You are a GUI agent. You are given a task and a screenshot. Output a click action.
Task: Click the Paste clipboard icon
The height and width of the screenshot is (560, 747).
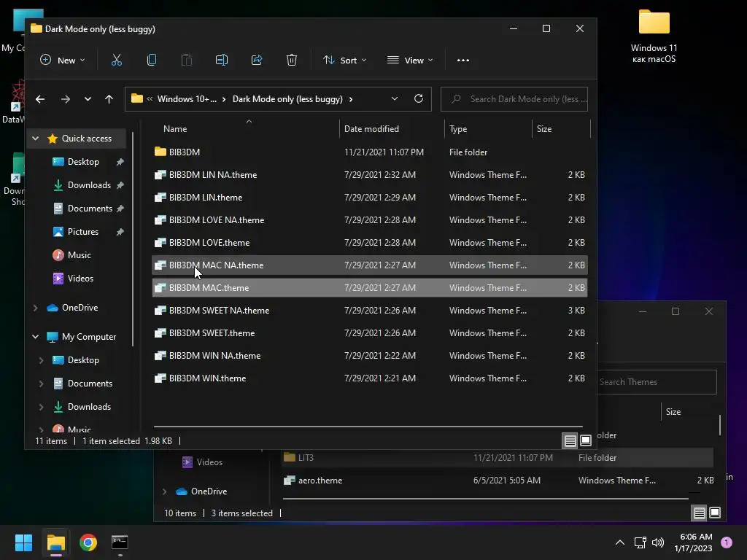(x=186, y=60)
